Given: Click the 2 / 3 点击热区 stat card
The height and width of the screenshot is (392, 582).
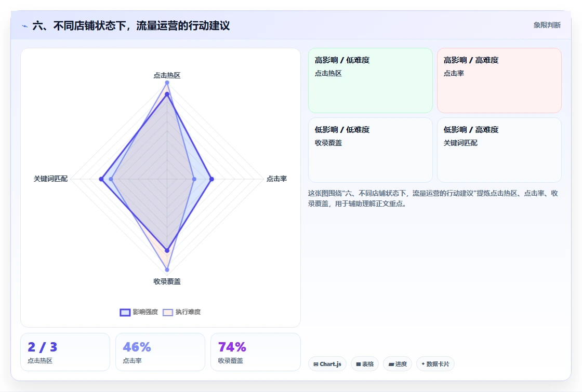Looking at the screenshot, I should (x=65, y=352).
